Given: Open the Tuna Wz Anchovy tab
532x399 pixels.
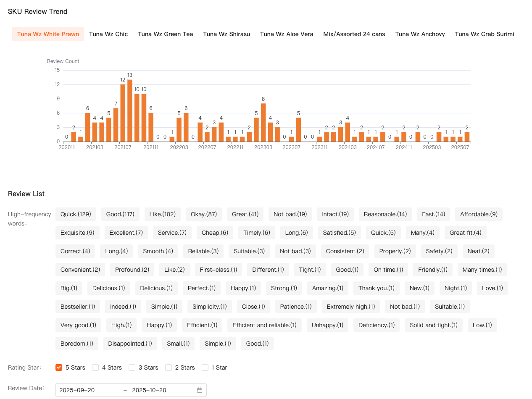Looking at the screenshot, I should pyautogui.click(x=420, y=34).
